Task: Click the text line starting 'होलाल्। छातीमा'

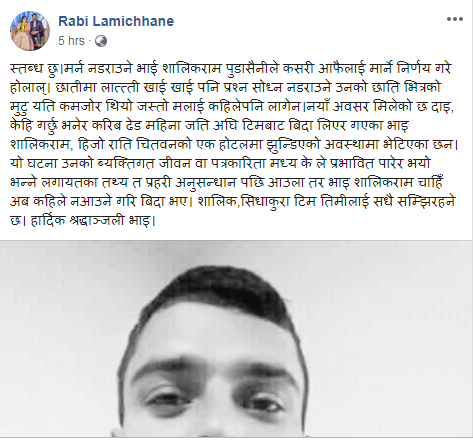Action: [x=225, y=87]
